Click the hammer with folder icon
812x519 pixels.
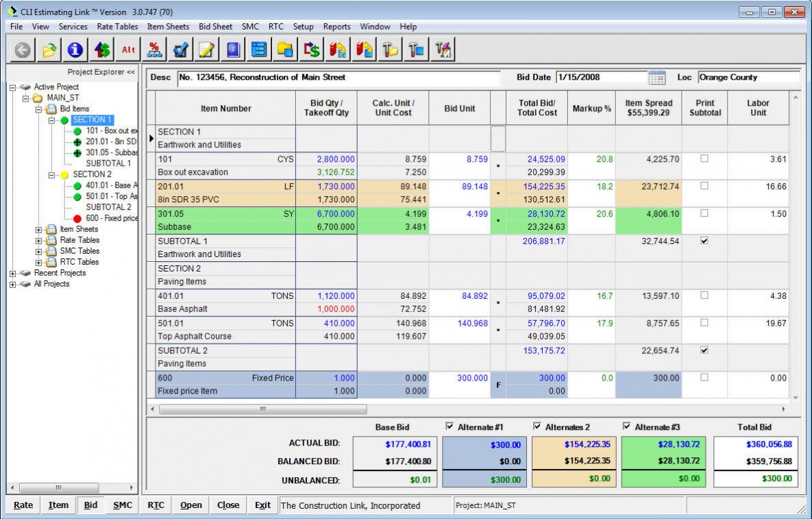pyautogui.click(x=391, y=50)
